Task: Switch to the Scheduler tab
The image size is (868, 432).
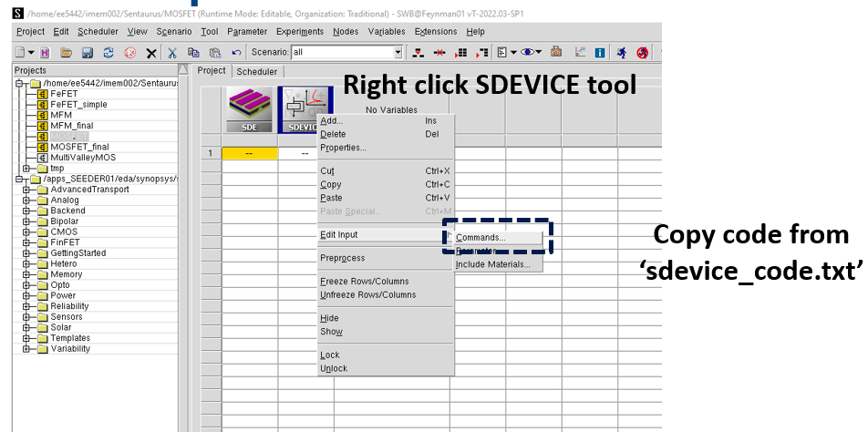Action: point(256,71)
